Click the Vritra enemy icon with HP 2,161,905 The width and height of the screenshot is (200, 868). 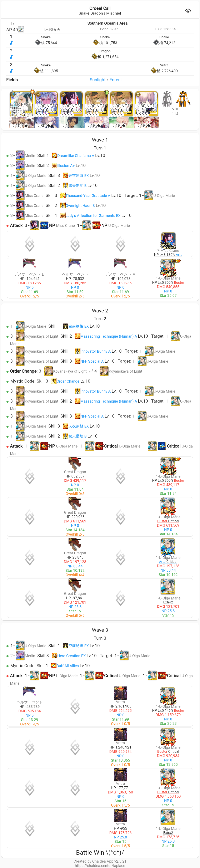coord(120,693)
